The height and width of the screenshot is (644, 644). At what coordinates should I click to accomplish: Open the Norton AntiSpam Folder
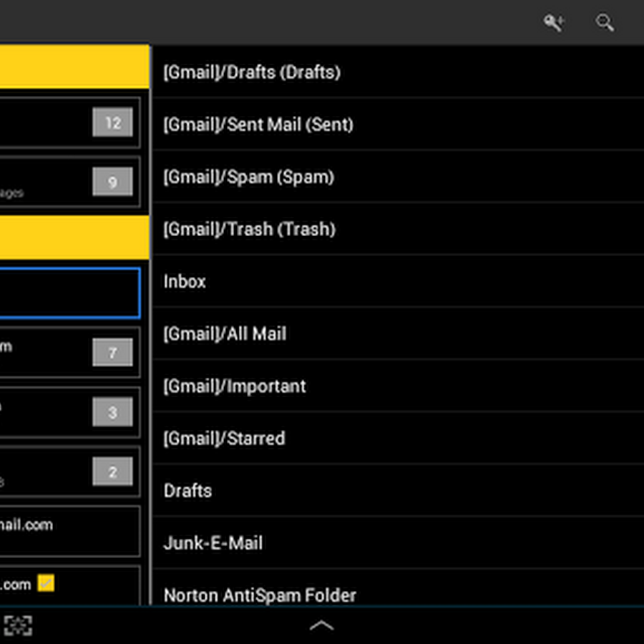398,588
